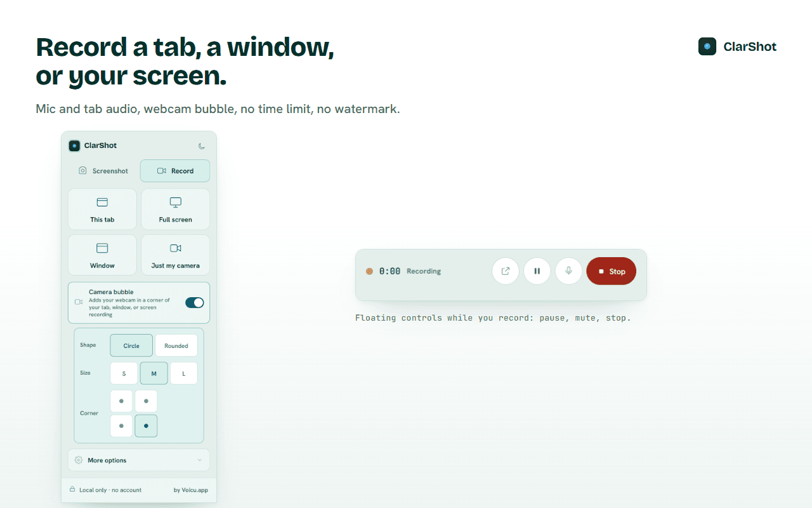Open the by Voicu.app link
Image resolution: width=812 pixels, height=508 pixels.
point(191,490)
